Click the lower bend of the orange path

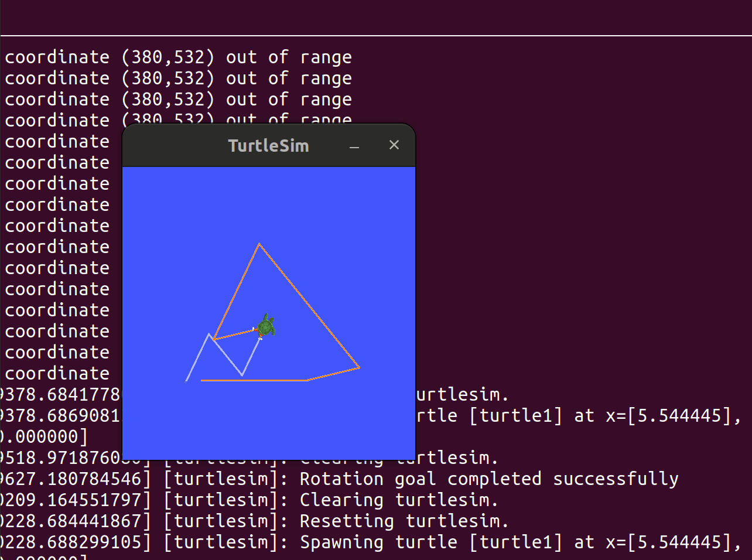click(307, 380)
